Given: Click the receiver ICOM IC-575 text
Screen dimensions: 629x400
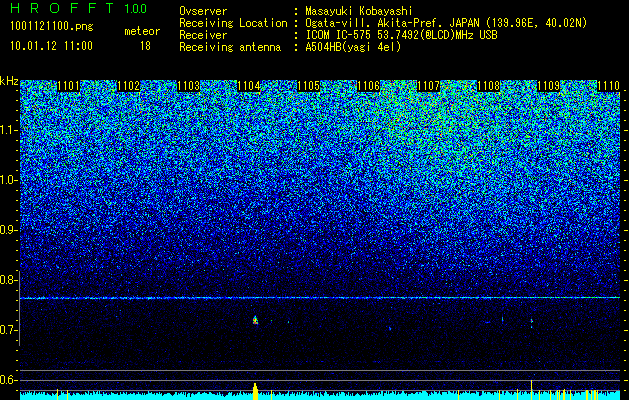Looking at the screenshot, I should [x=401, y=35].
